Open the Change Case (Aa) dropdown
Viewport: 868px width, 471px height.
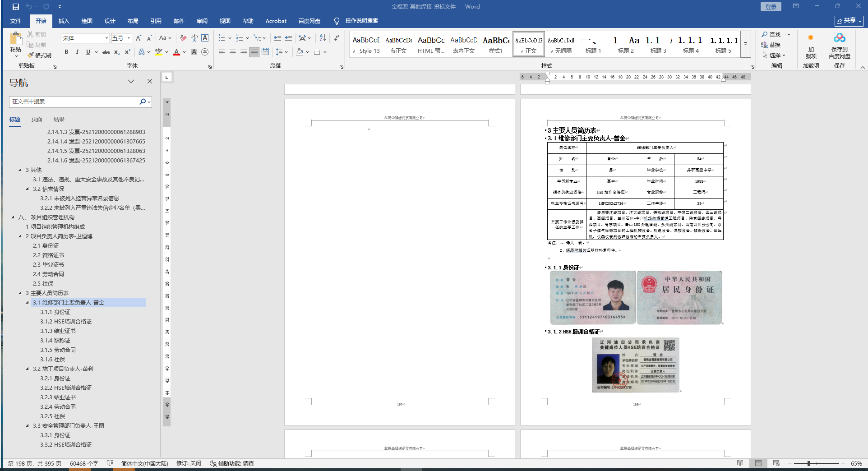165,38
